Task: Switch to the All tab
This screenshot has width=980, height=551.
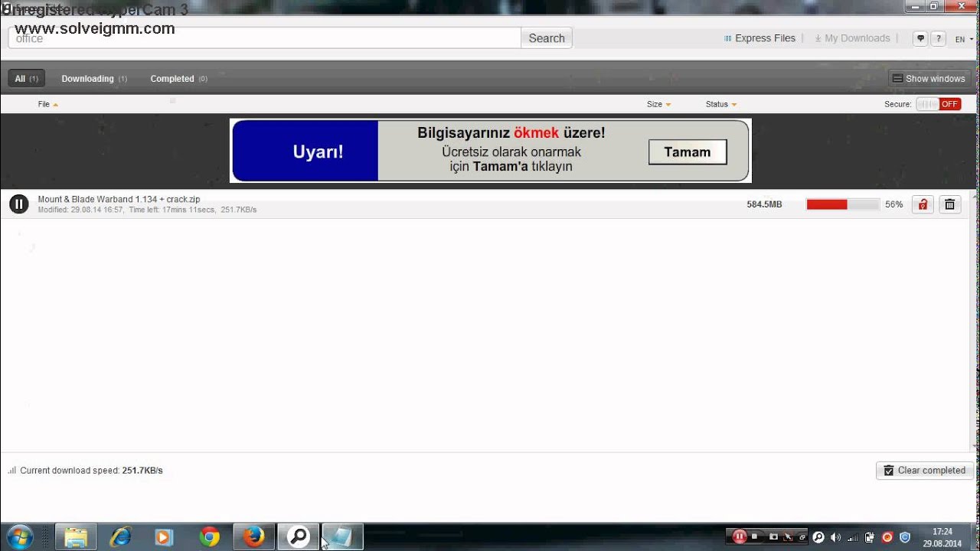Action: tap(27, 79)
